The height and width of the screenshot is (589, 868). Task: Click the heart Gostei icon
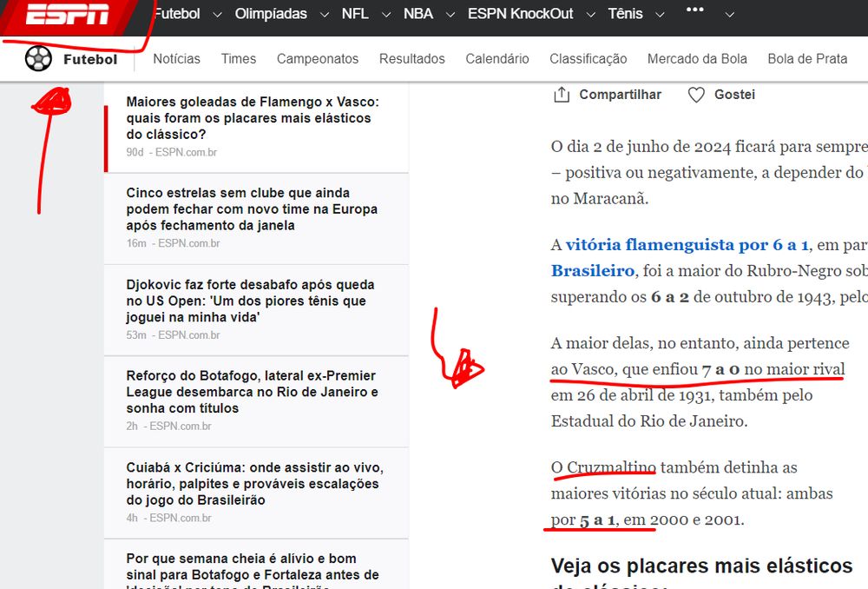[x=696, y=95]
